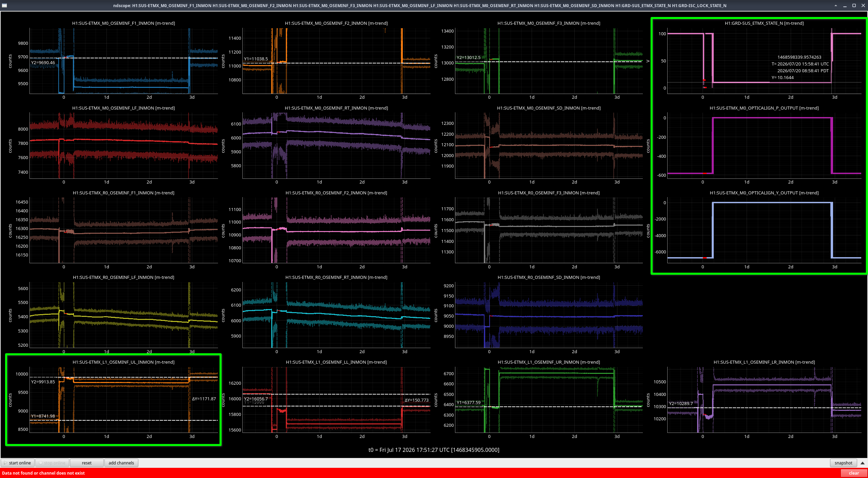The width and height of the screenshot is (868, 478).
Task: Click the start online button
Action: tap(18, 463)
